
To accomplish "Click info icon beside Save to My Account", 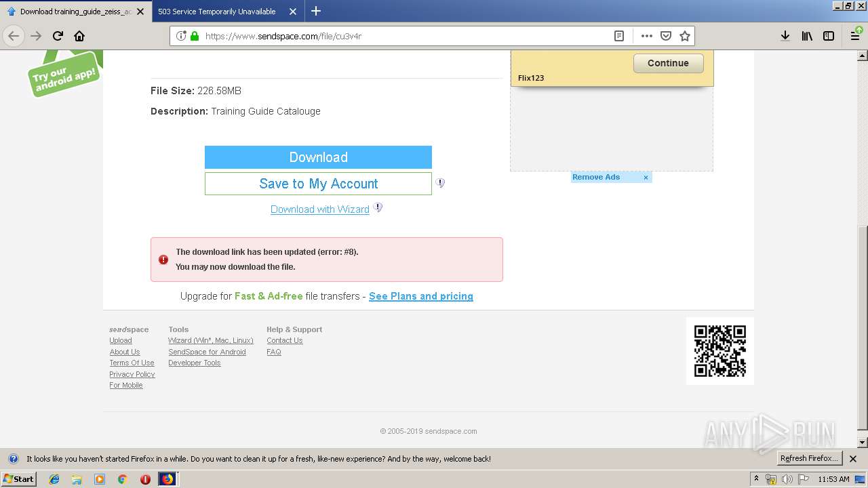I will [440, 183].
